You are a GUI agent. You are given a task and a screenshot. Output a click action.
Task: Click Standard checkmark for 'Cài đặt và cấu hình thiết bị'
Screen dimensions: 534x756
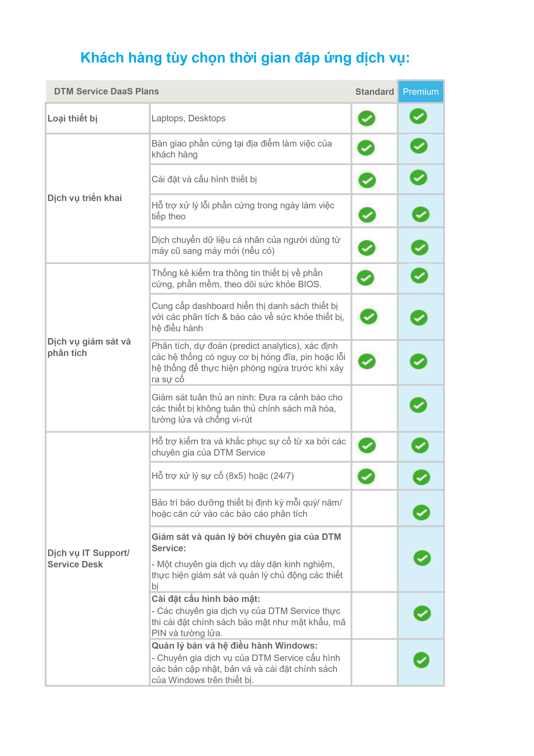[x=367, y=180]
